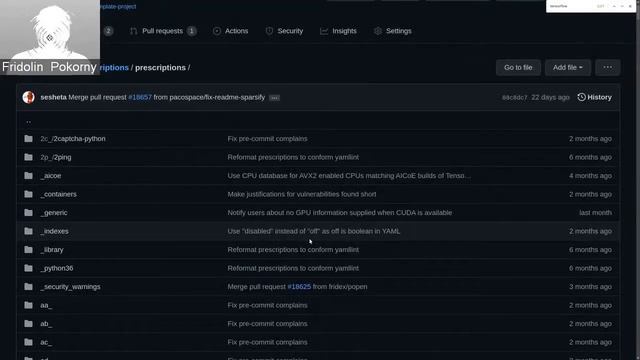The width and height of the screenshot is (640, 360).
Task: Open the Security tab
Action: pyautogui.click(x=284, y=31)
